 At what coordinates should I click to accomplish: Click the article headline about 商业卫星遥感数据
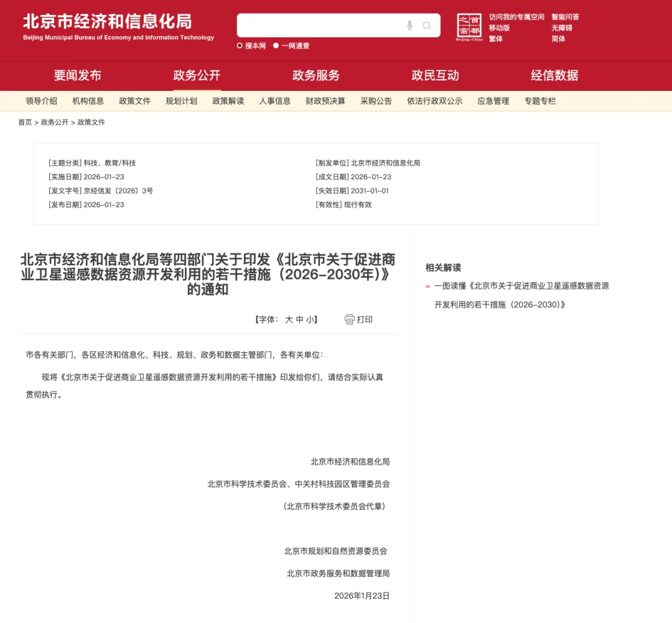[x=208, y=274]
